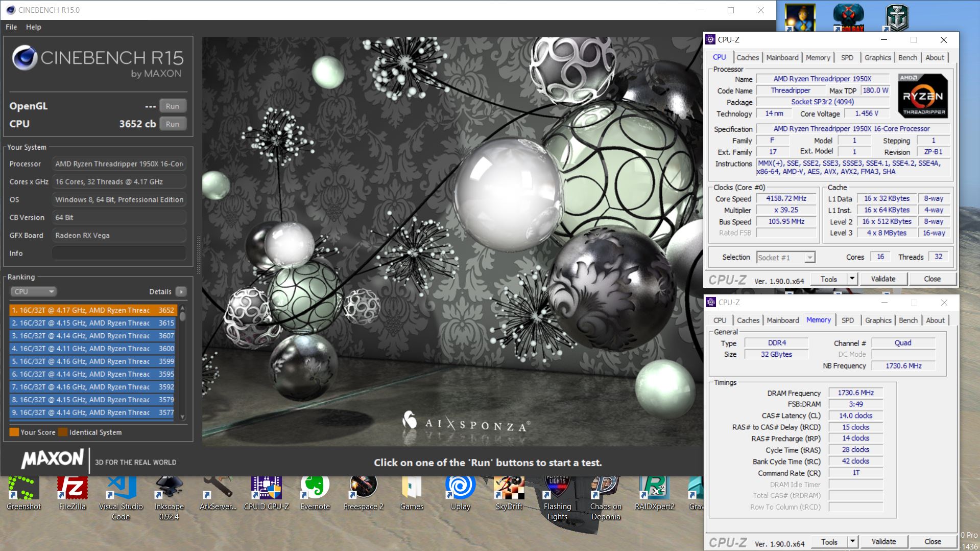Open the FileZilla desktop icon
The height and width of the screenshot is (551, 980).
tap(72, 493)
